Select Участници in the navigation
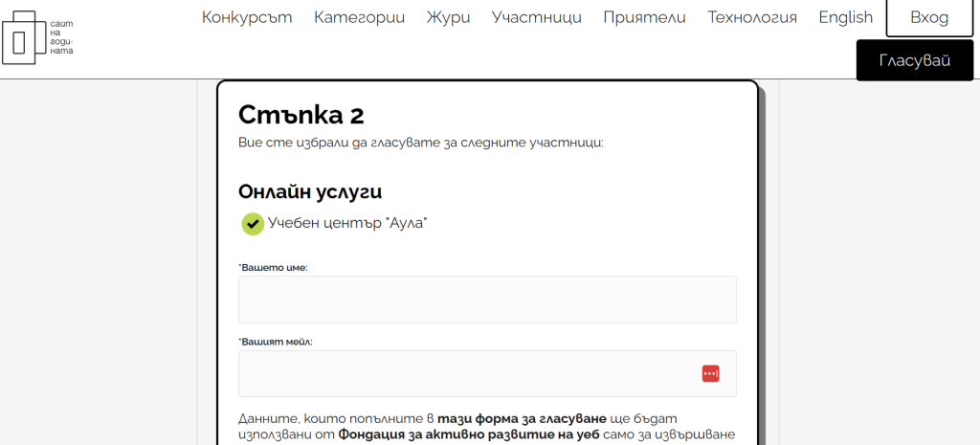This screenshot has width=980, height=445. (536, 17)
